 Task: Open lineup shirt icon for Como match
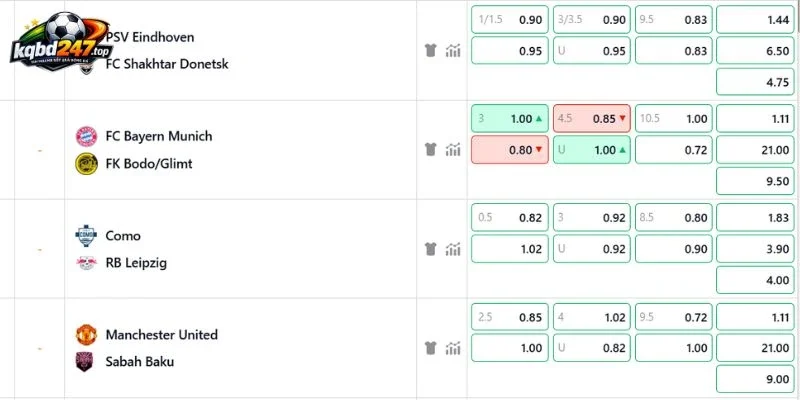[431, 249]
